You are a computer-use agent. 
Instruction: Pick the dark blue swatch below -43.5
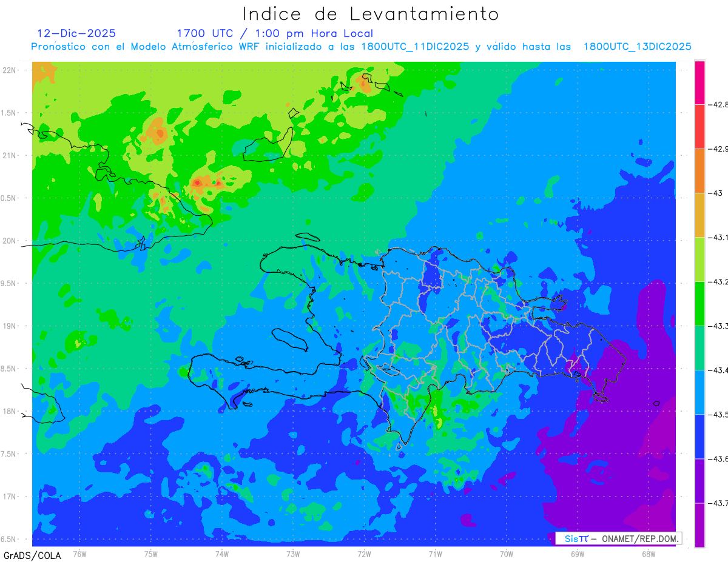click(699, 436)
